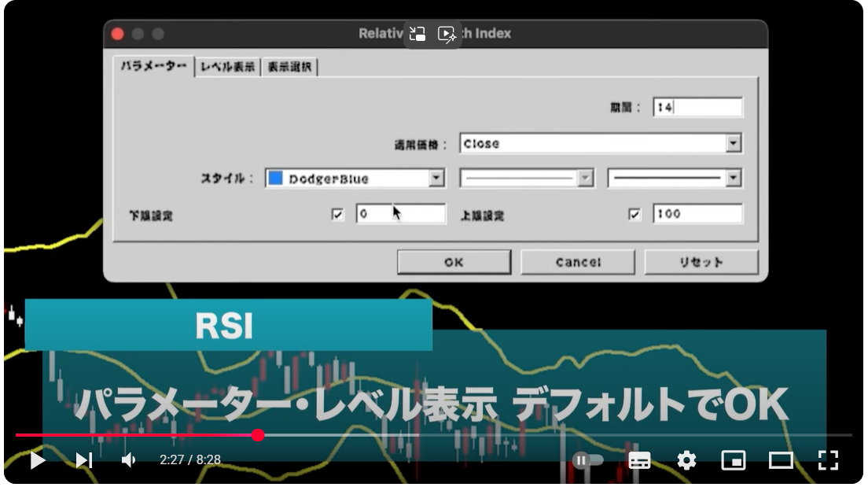Turn on subtitles captions
The image size is (868, 487).
(x=639, y=460)
